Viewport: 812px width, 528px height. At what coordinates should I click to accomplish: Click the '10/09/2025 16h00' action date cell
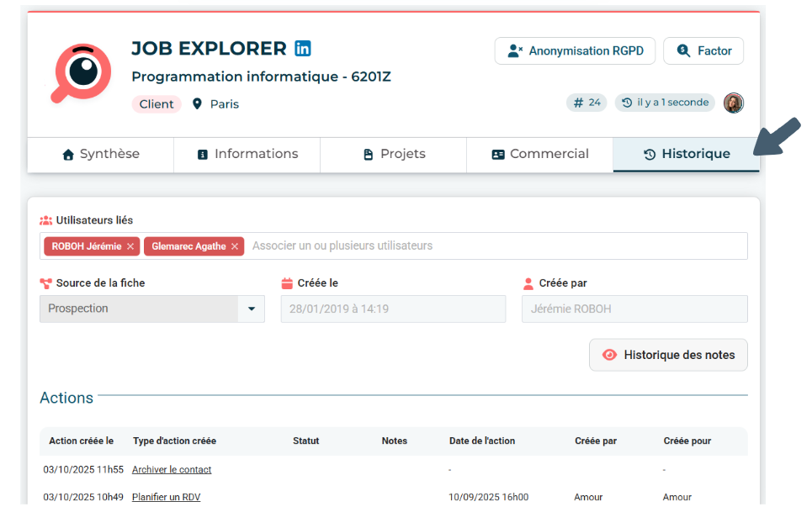pyautogui.click(x=488, y=497)
